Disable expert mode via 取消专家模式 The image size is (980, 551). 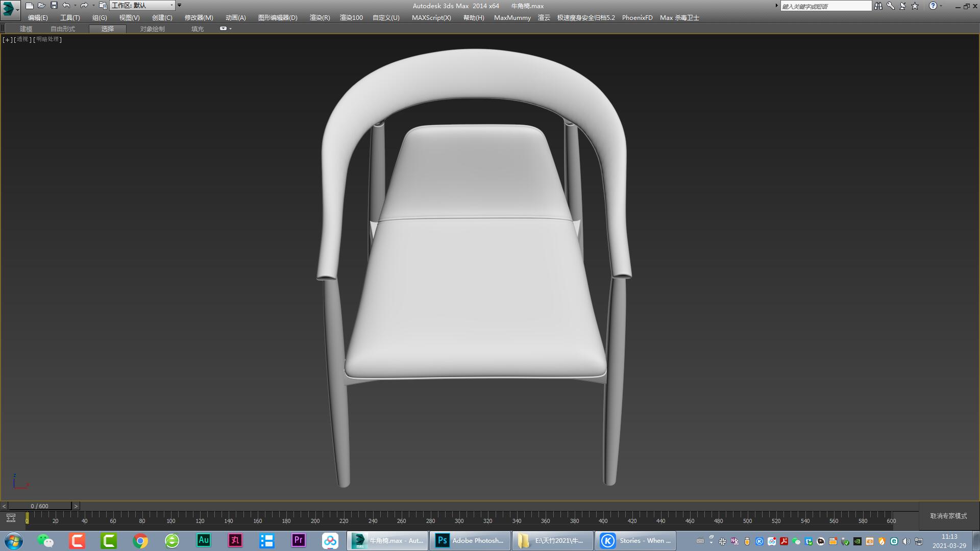[947, 516]
